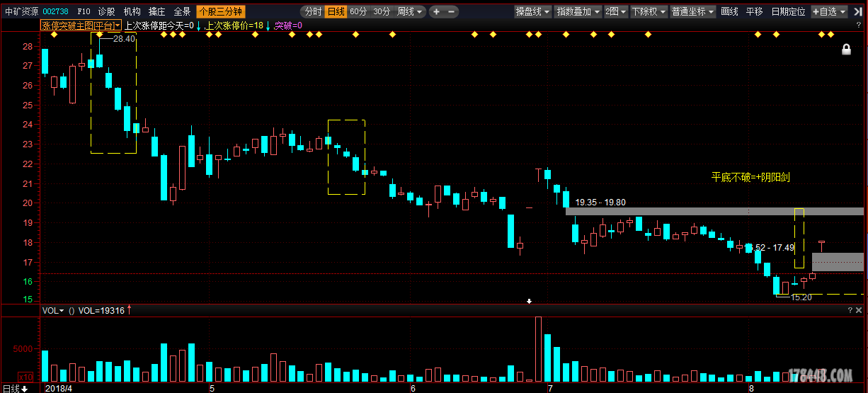Click cyan down arrow after 上次涨停价=18
The height and width of the screenshot is (393, 868).
click(268, 25)
